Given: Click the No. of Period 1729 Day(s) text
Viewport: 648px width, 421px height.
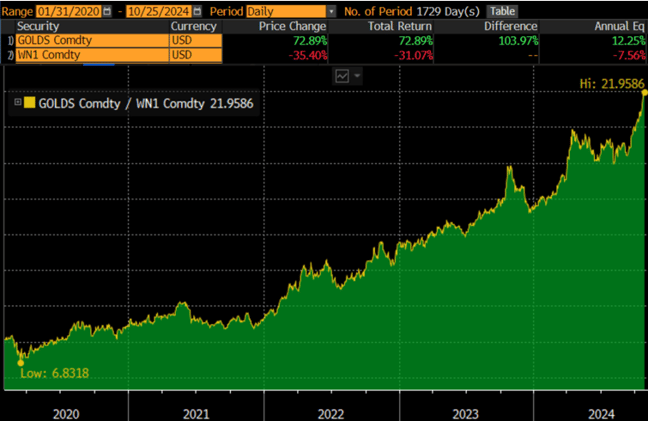Looking at the screenshot, I should [412, 11].
